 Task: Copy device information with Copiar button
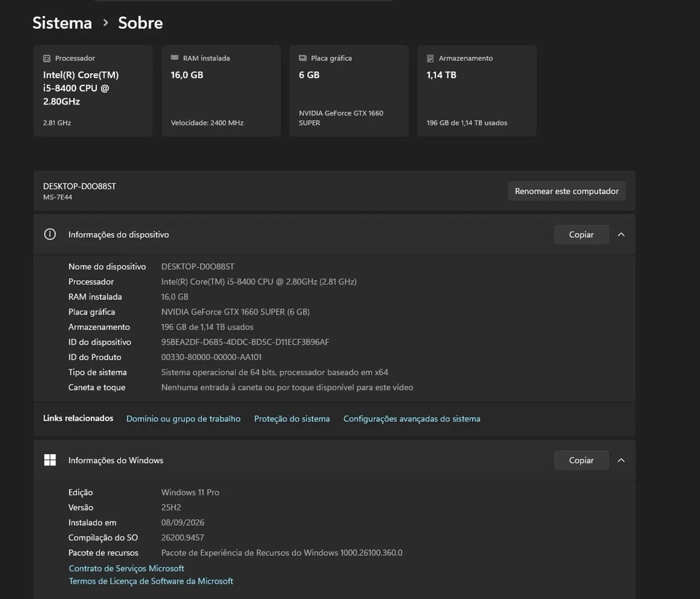[581, 235]
